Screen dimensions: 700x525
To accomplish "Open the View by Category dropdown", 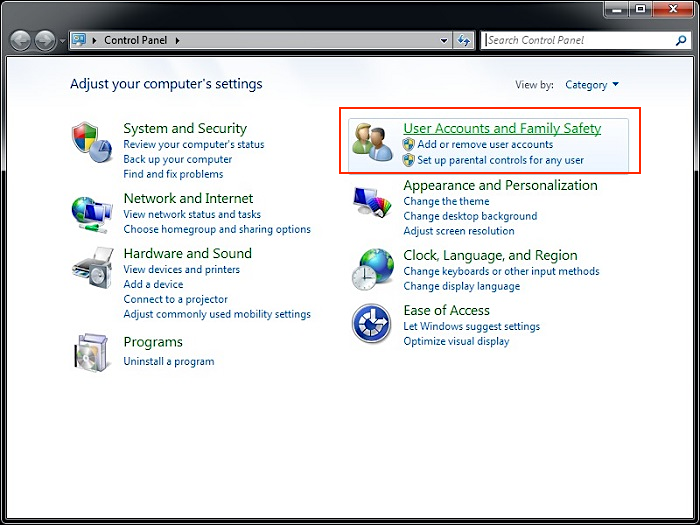I will pyautogui.click(x=592, y=84).
